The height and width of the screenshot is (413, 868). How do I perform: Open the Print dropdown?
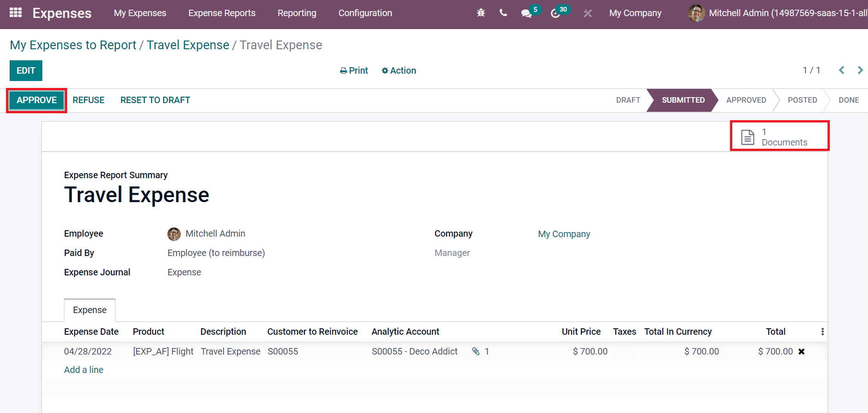tap(354, 70)
